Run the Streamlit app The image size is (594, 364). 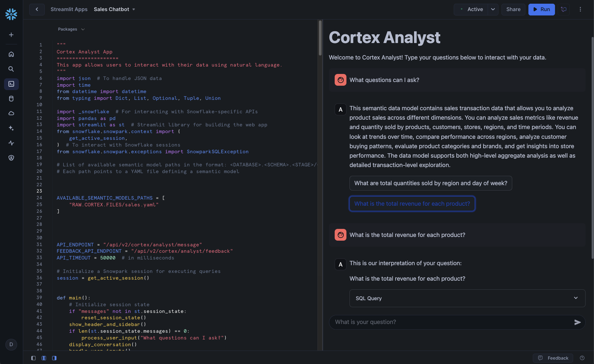click(x=542, y=9)
